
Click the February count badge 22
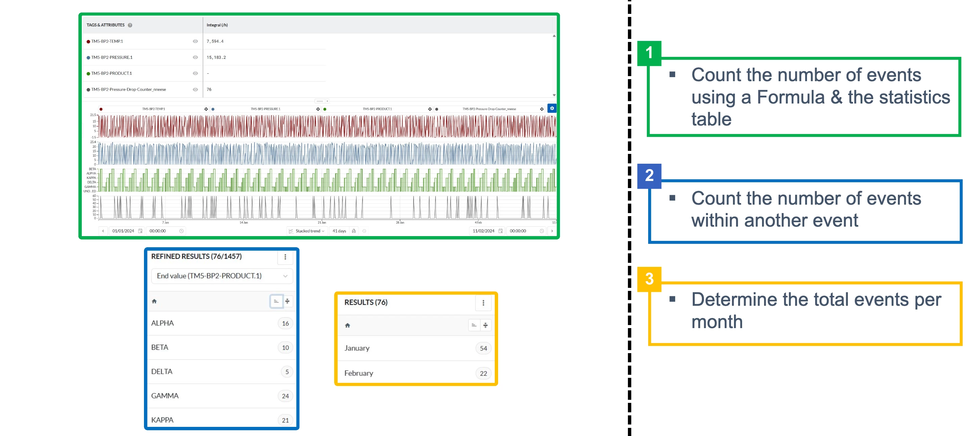484,373
